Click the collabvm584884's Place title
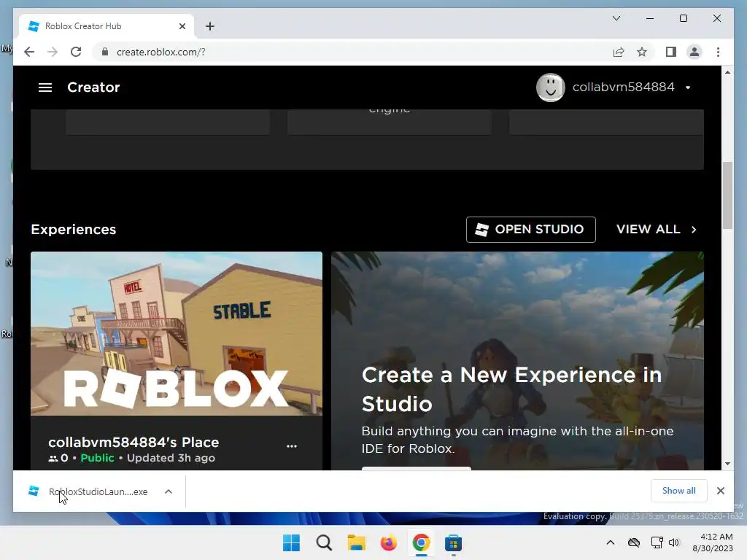Viewport: 747px width, 560px height. 133,442
